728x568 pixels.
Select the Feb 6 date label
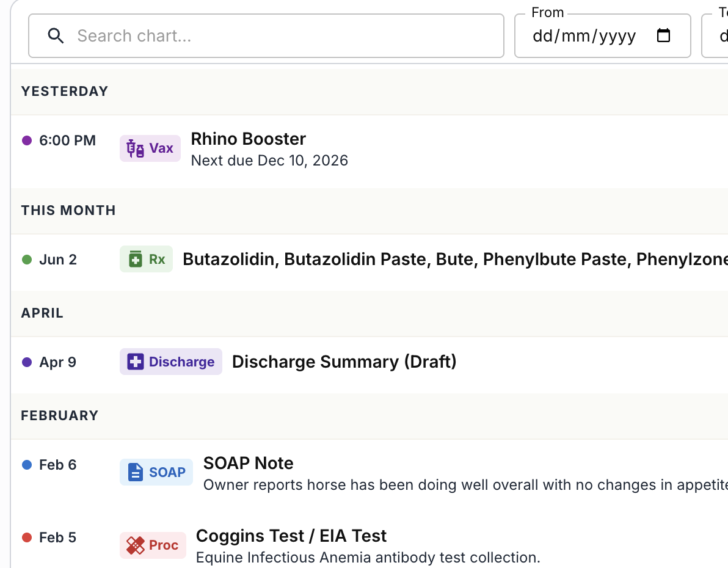(57, 465)
